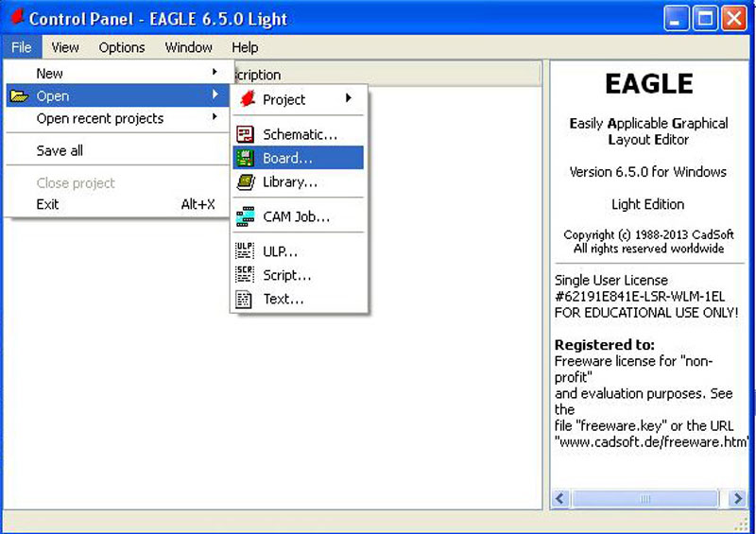The width and height of the screenshot is (756, 534).
Task: Choose Script... in the Open submenu
Action: click(299, 275)
